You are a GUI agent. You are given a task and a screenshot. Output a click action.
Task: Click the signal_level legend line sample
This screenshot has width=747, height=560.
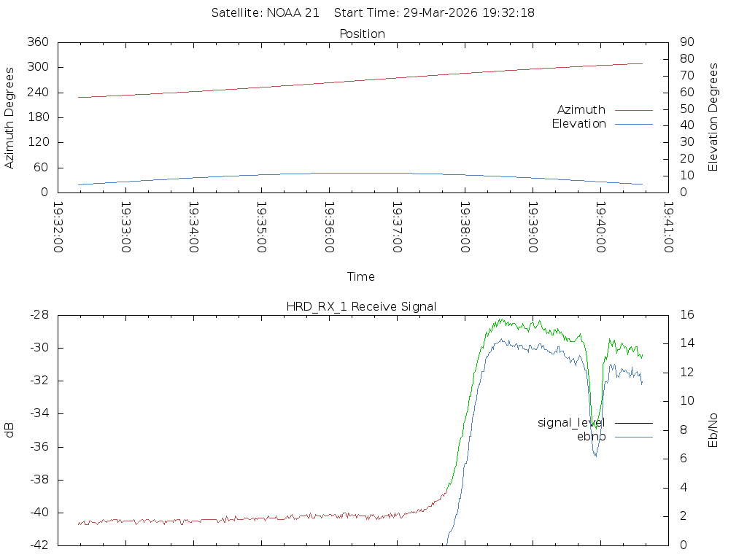click(633, 423)
